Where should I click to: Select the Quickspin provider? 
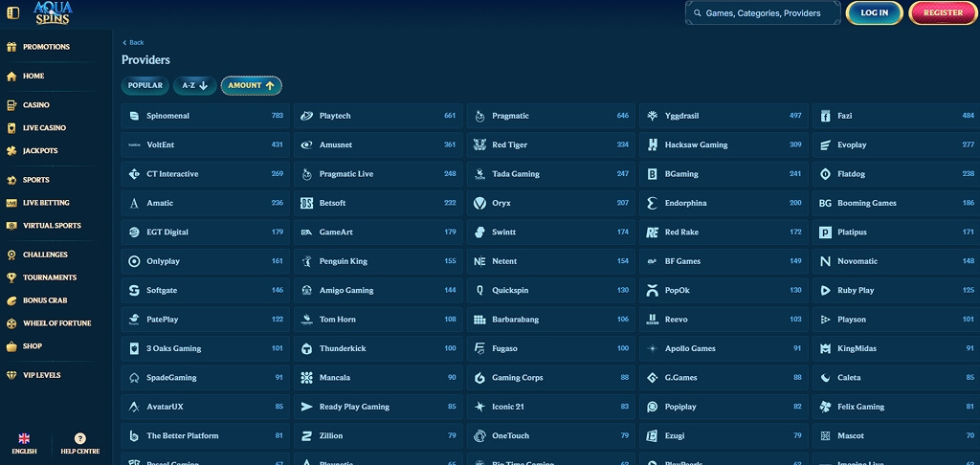[550, 291]
